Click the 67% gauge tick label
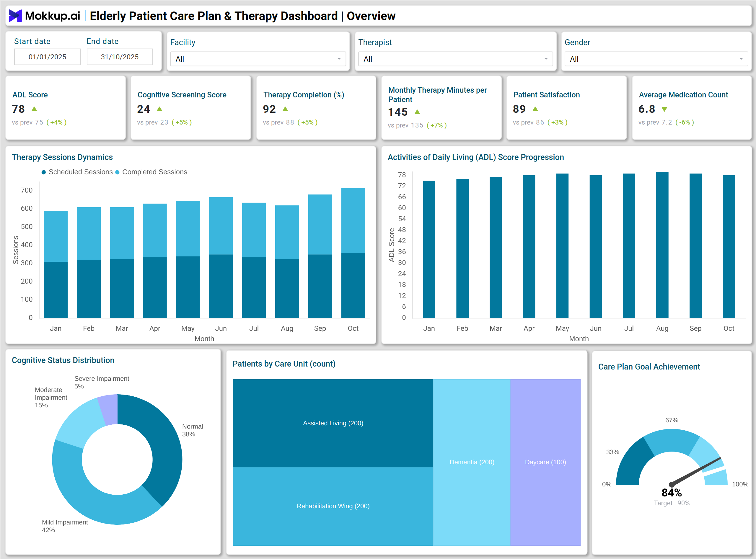 click(x=672, y=420)
